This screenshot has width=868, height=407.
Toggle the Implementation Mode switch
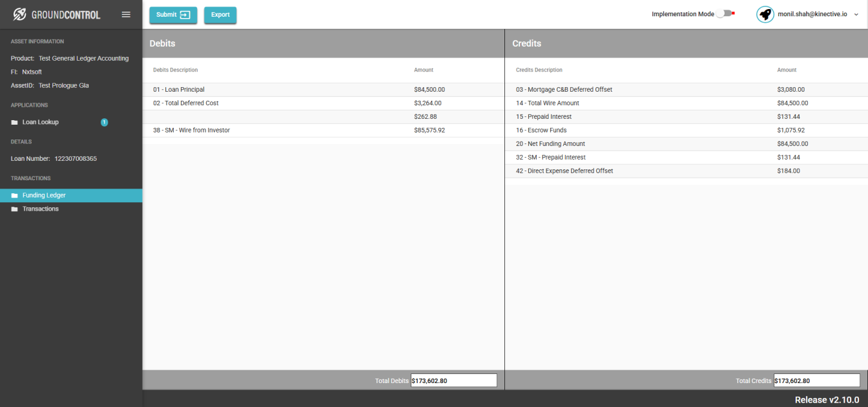tap(726, 14)
